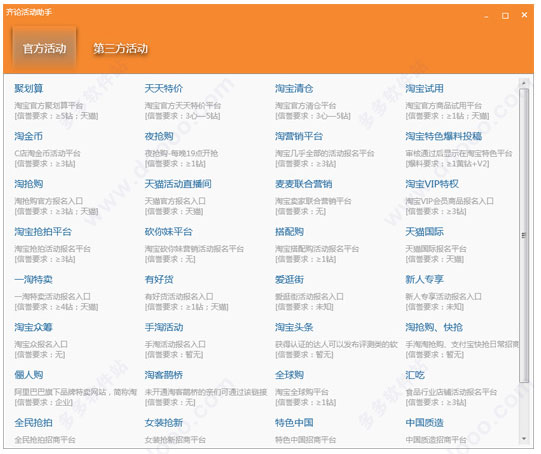Viewport: 541px width, 454px height.
Task: Open the 有好货 link
Action: 159,279
